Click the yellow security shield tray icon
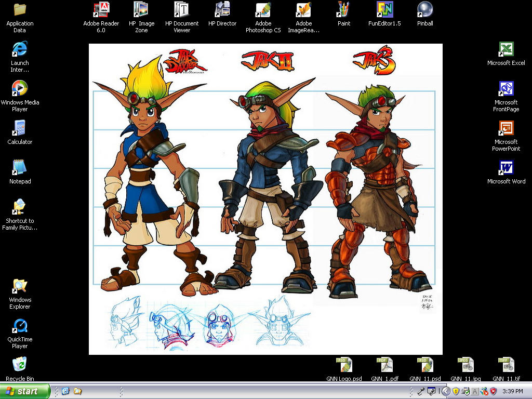Viewport: 532px width, 399px height. 456,392
